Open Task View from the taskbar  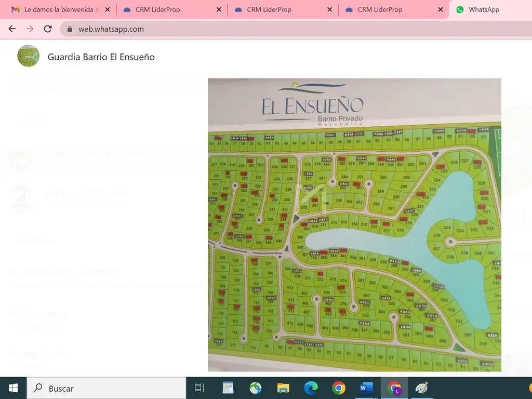[199, 388]
